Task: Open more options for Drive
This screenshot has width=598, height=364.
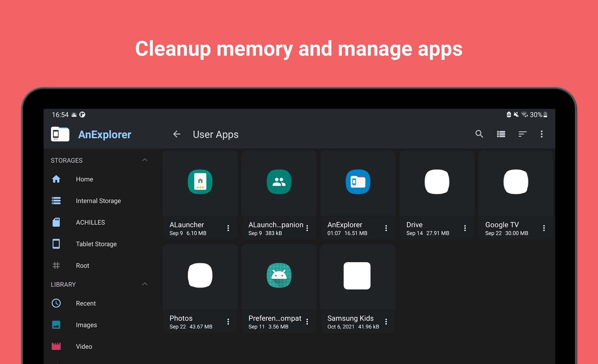Action: 465,228
